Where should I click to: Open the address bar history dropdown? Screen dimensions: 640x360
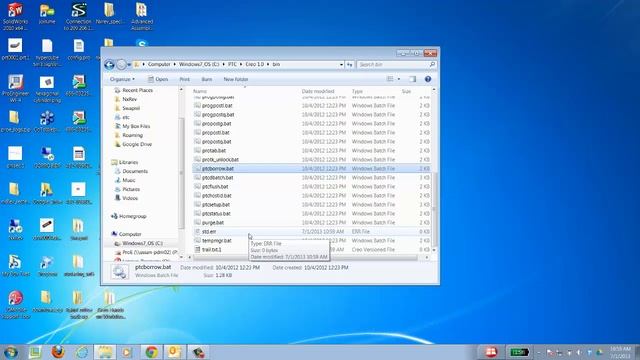coord(341,64)
